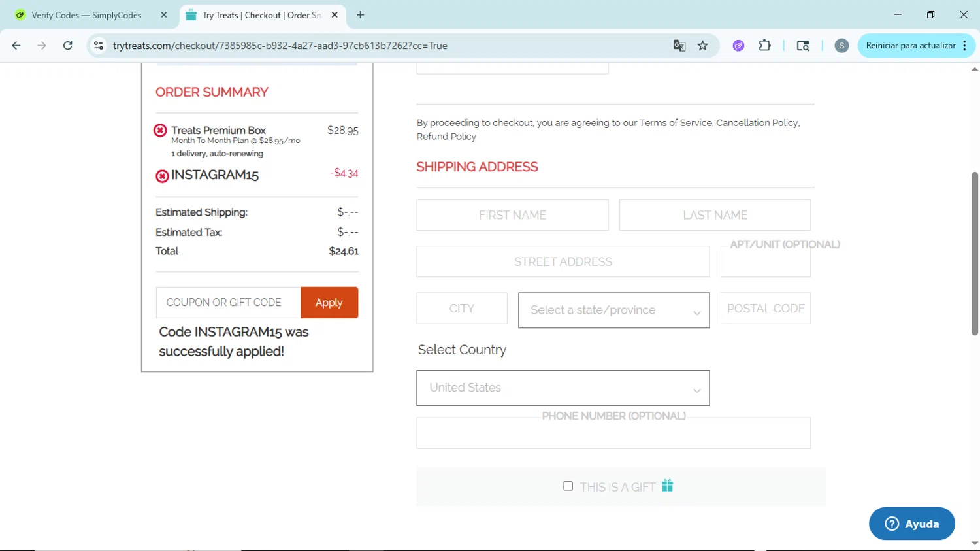Open the Cancellation Policy link
The image size is (980, 551).
(x=757, y=123)
